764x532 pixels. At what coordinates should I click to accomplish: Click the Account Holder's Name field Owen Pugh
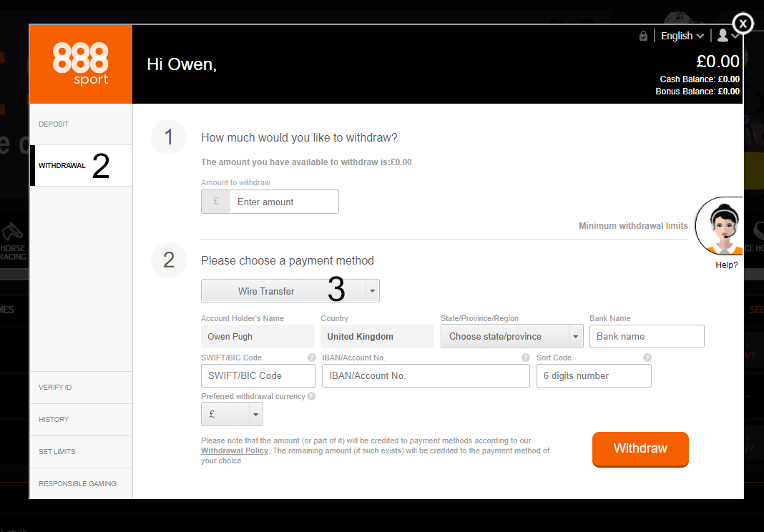258,337
